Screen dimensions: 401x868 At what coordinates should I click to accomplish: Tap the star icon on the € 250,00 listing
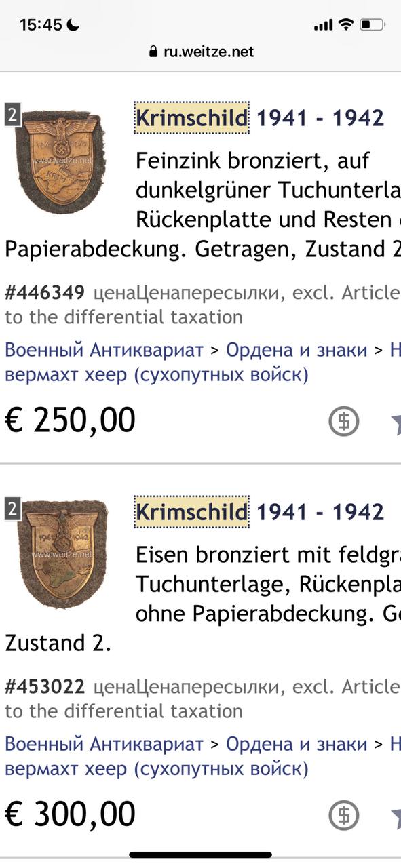point(396,422)
